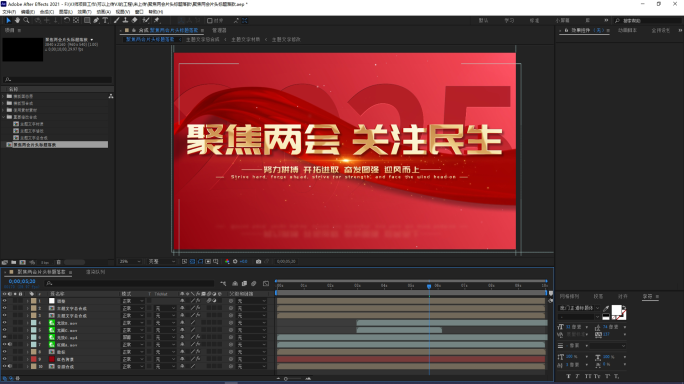The image size is (684, 384).
Task: Create new folder in Project panel
Action: [x=14, y=262]
